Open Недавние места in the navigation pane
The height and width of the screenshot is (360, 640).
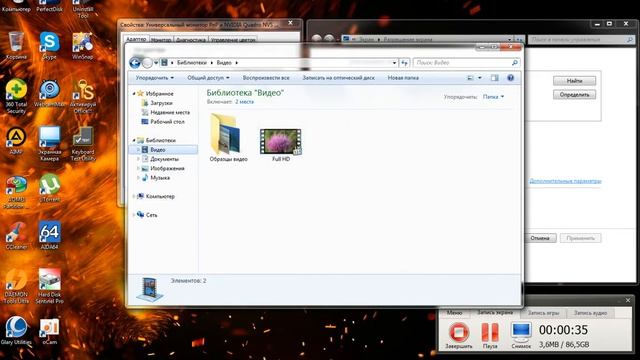point(170,112)
